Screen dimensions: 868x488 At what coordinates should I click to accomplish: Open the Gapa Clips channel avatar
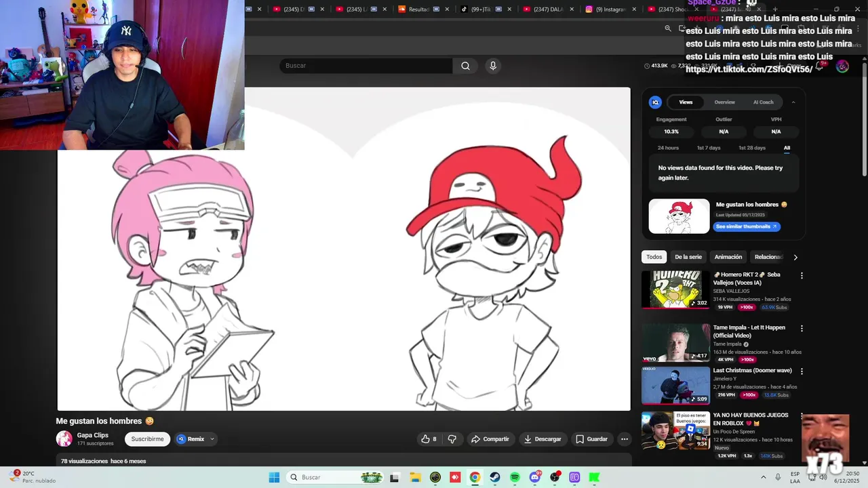tap(64, 439)
